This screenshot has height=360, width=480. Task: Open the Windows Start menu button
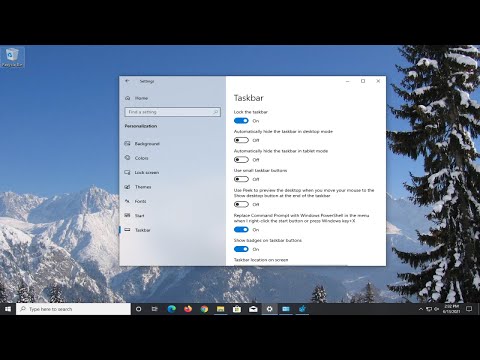pyautogui.click(x=8, y=309)
